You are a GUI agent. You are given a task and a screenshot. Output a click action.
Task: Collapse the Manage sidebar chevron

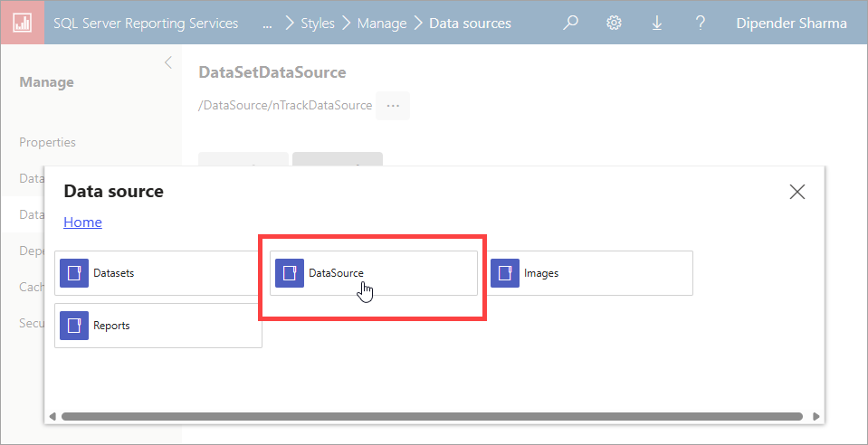[x=168, y=62]
